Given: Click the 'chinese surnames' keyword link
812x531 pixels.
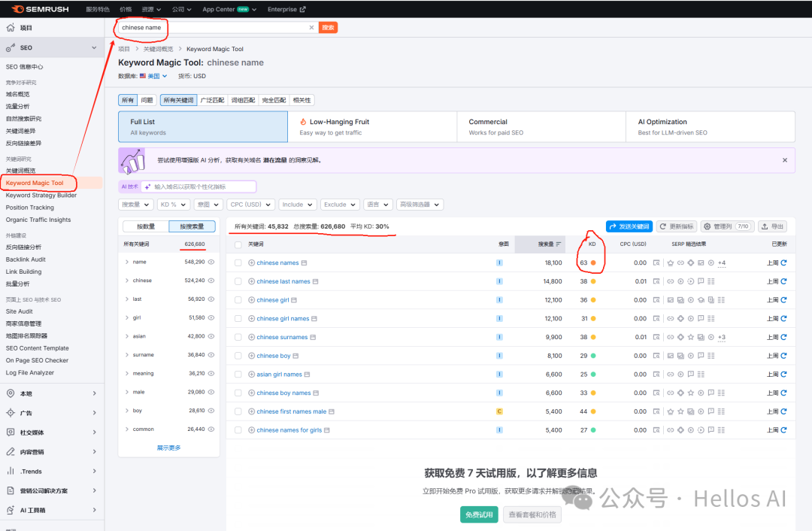Looking at the screenshot, I should click(282, 338).
